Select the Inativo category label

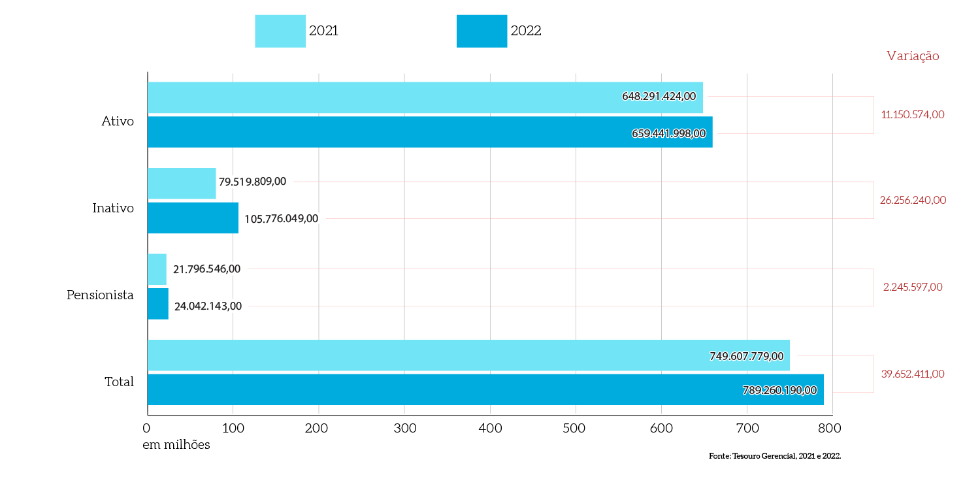(114, 208)
